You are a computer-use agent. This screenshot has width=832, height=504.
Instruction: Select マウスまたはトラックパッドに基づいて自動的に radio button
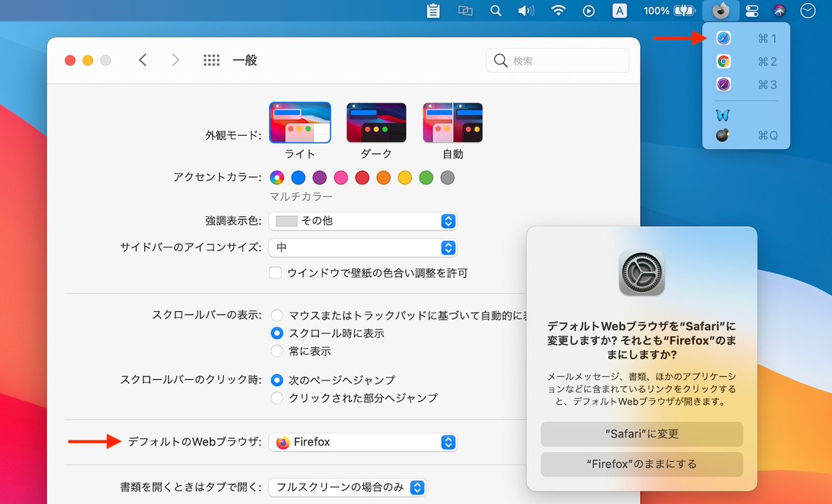click(277, 315)
